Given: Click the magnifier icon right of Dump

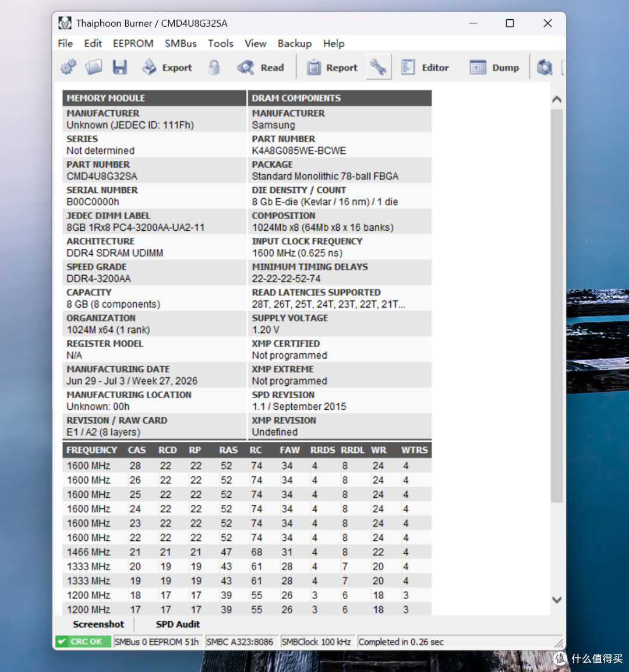Looking at the screenshot, I should coord(545,67).
